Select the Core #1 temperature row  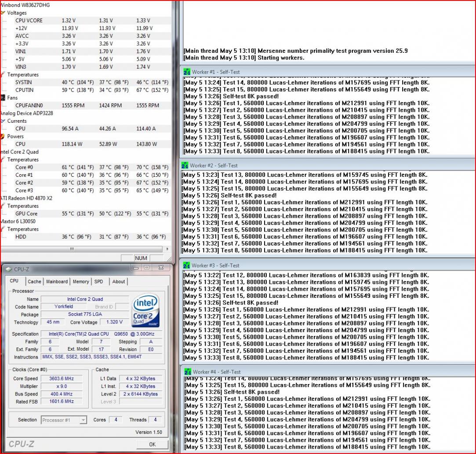[x=93, y=175]
